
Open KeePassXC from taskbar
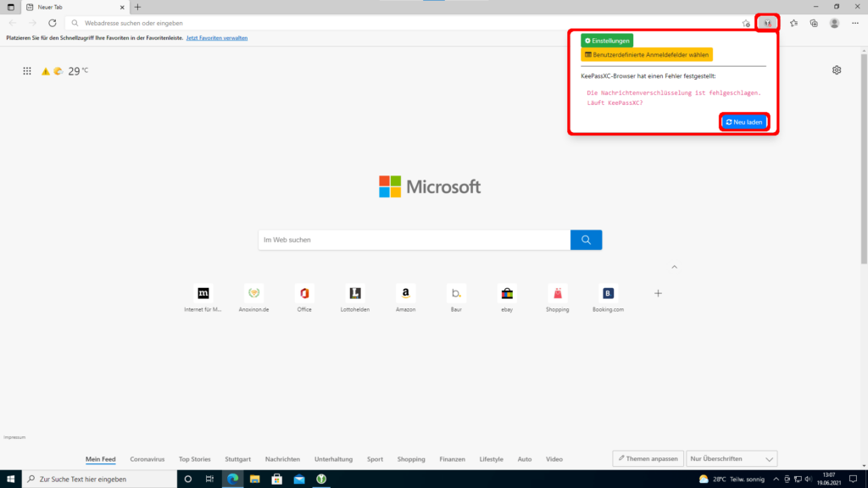[x=321, y=480]
